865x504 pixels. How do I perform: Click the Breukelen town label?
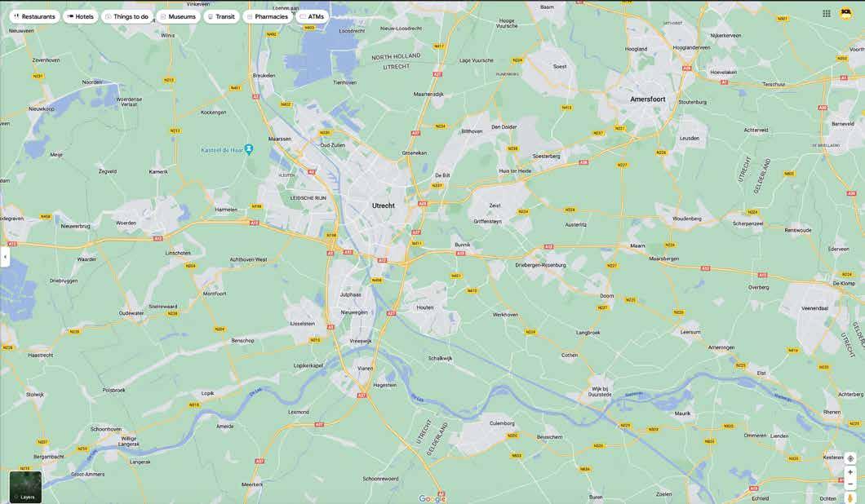point(264,76)
